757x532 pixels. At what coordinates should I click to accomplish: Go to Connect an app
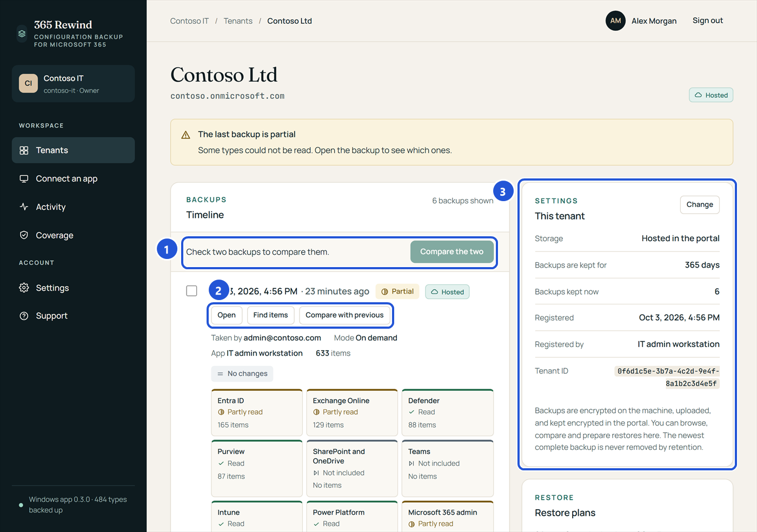coord(73,179)
